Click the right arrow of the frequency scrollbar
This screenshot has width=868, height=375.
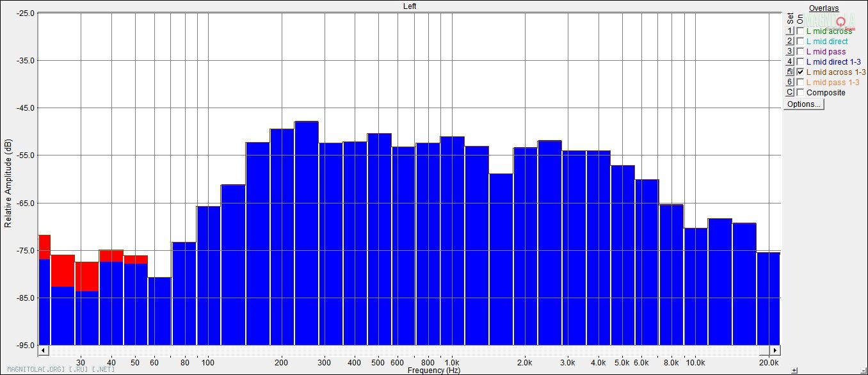775,351
